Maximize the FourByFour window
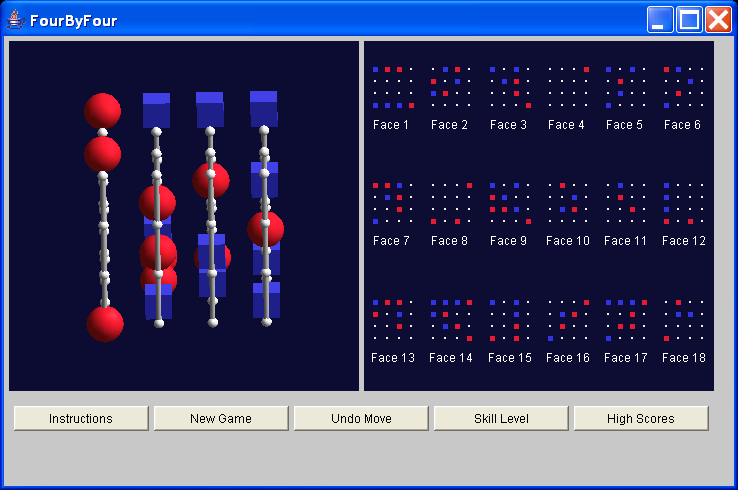The height and width of the screenshot is (490, 738). coord(690,20)
